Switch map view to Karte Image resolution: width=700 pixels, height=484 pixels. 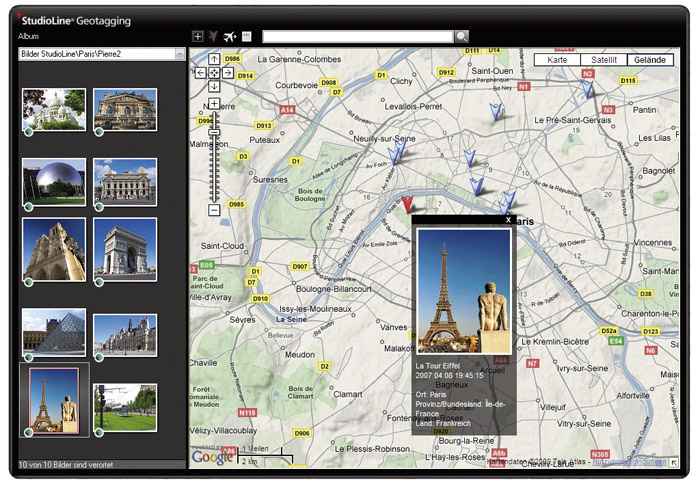(557, 60)
